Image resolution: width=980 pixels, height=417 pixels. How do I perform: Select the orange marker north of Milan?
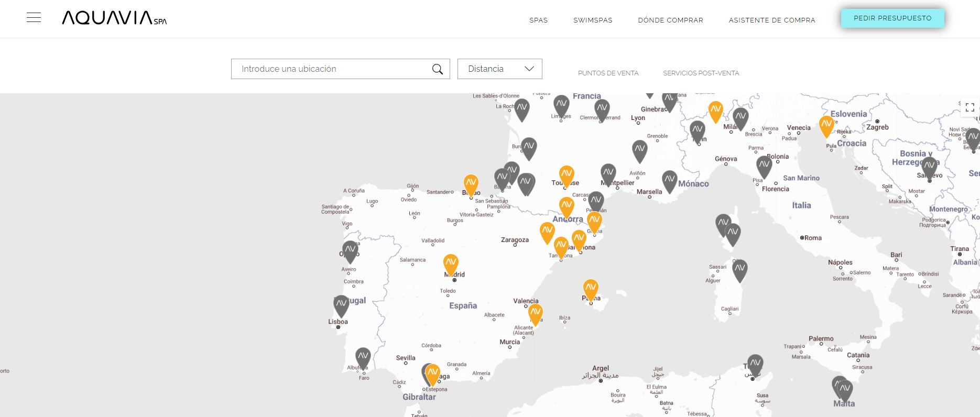(x=715, y=112)
